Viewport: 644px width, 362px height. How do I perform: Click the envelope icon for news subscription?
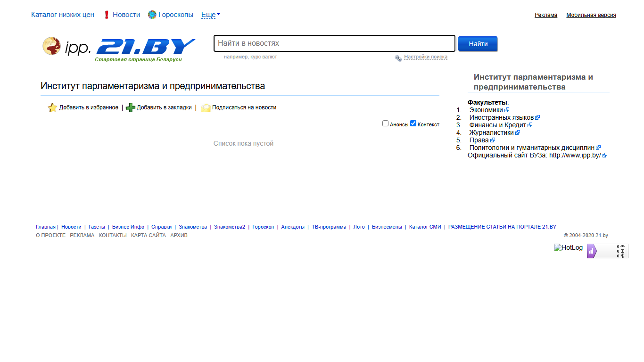pyautogui.click(x=206, y=107)
